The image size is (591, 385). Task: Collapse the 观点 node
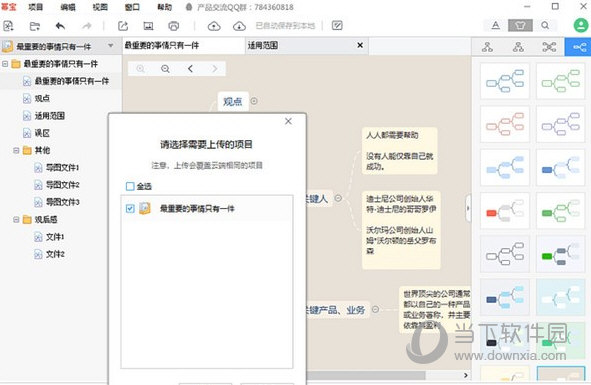pos(254,101)
